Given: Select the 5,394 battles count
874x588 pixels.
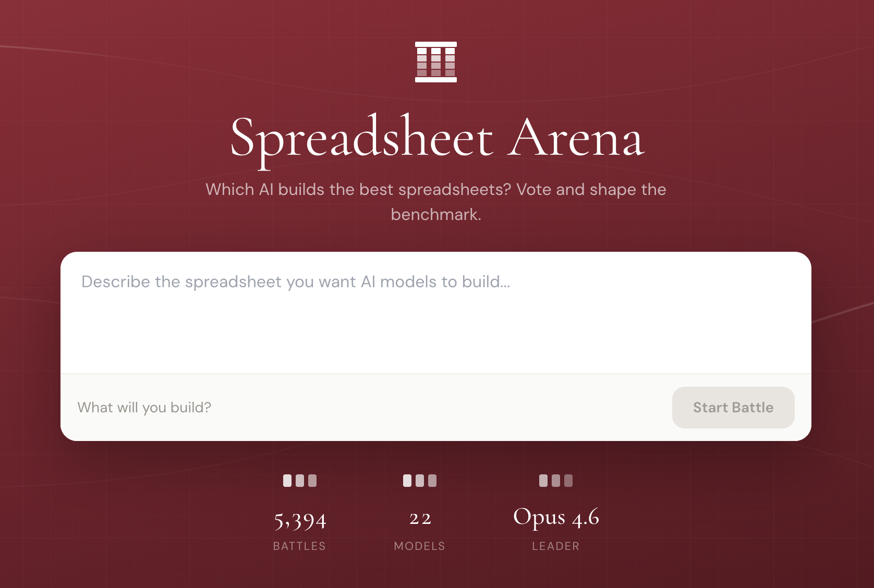Looking at the screenshot, I should [300, 520].
